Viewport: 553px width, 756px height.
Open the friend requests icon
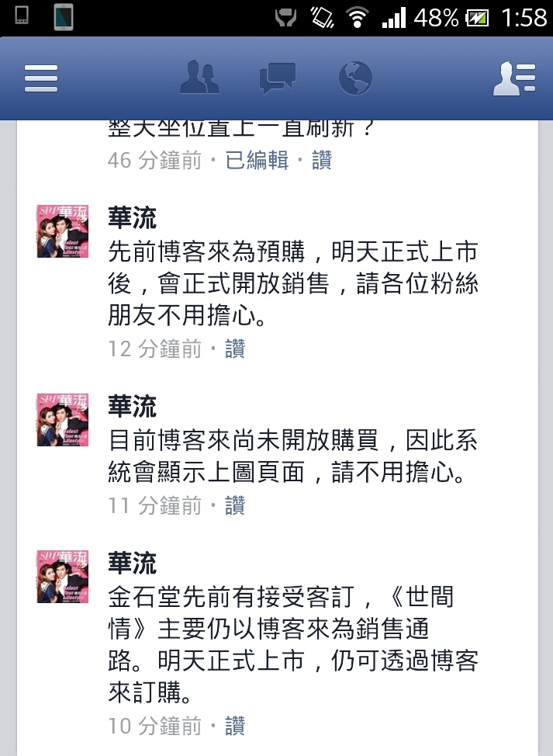coord(199,77)
